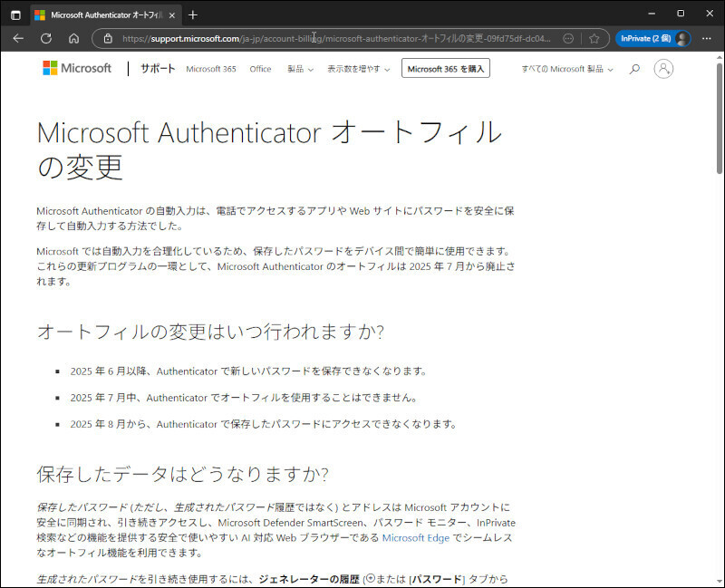The height and width of the screenshot is (588, 725).
Task: Open the Office navigation item
Action: (x=260, y=69)
